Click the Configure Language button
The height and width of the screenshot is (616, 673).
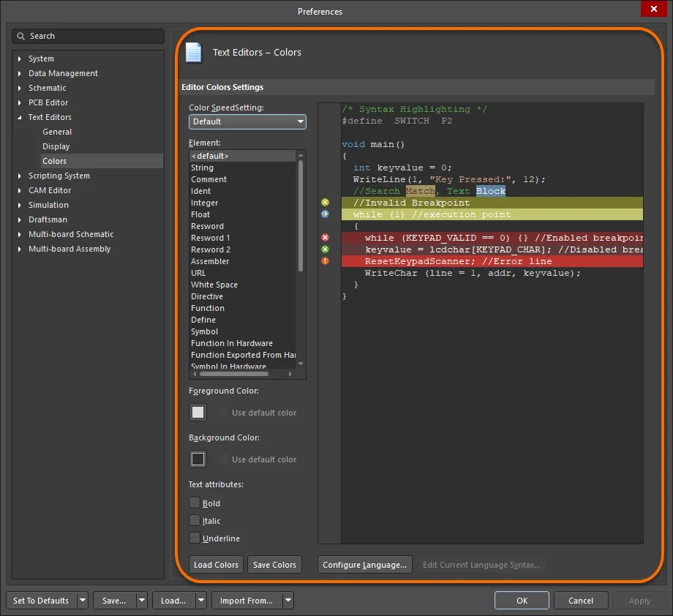[x=364, y=564]
